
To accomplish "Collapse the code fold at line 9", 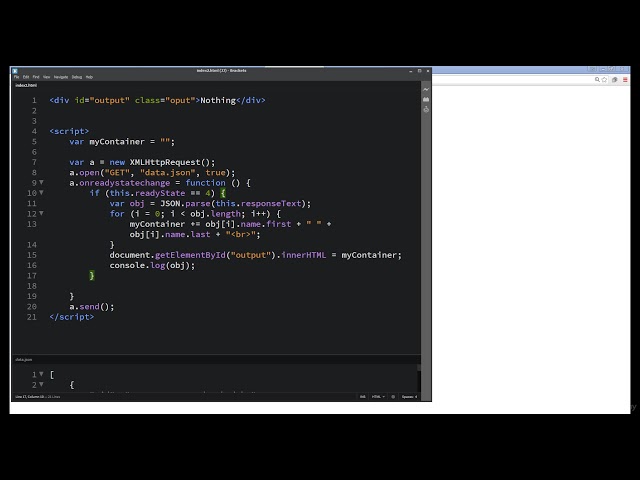I will (41, 182).
